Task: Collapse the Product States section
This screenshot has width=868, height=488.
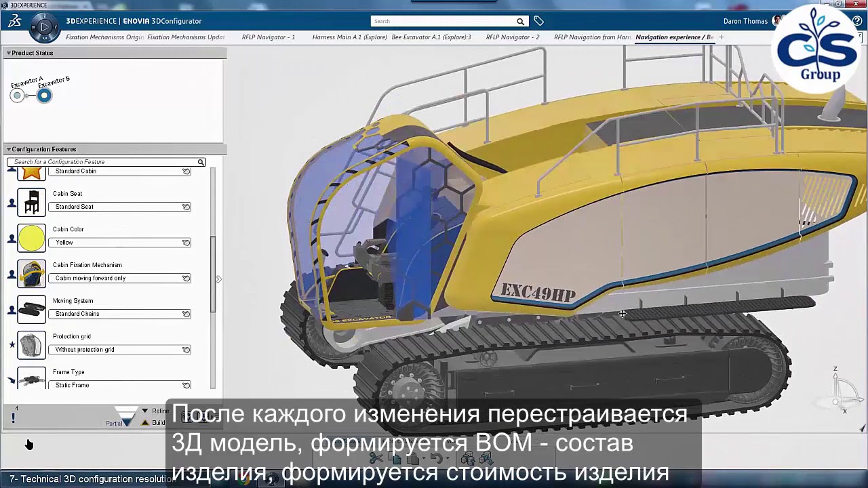Action: [9, 53]
